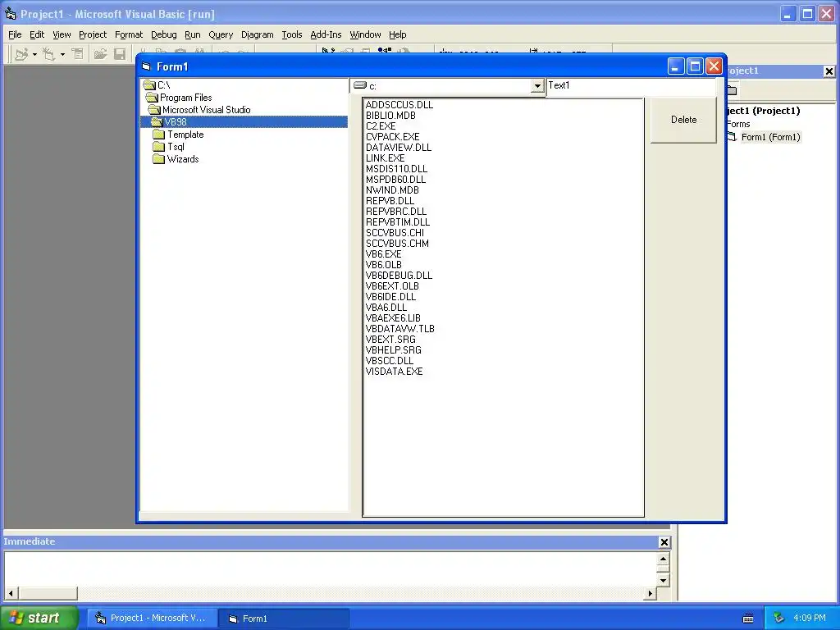The width and height of the screenshot is (840, 630).
Task: Click inside the Immediate window text area
Action: coord(330,569)
